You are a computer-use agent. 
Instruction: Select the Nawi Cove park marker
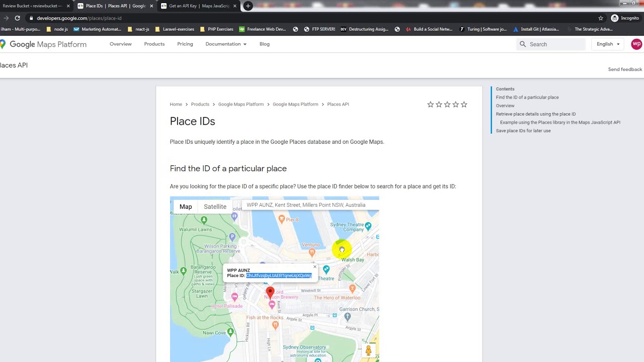[x=230, y=332]
